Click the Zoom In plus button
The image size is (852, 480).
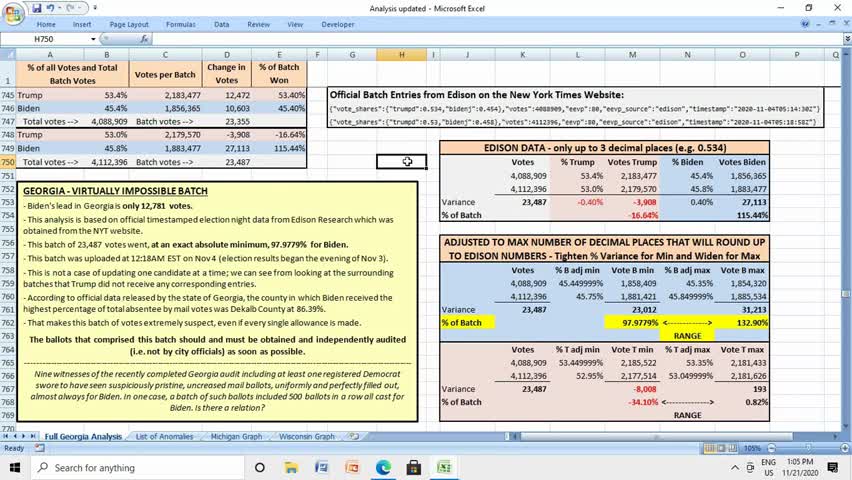(x=844, y=448)
